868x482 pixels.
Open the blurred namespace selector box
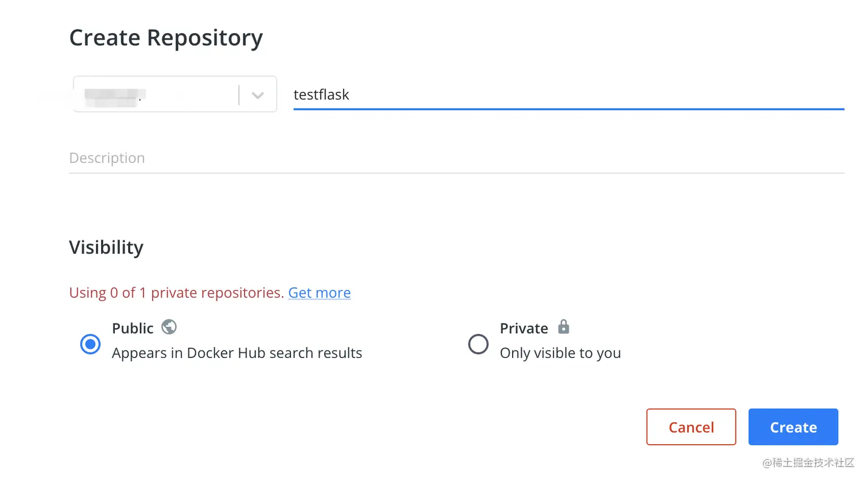point(155,95)
